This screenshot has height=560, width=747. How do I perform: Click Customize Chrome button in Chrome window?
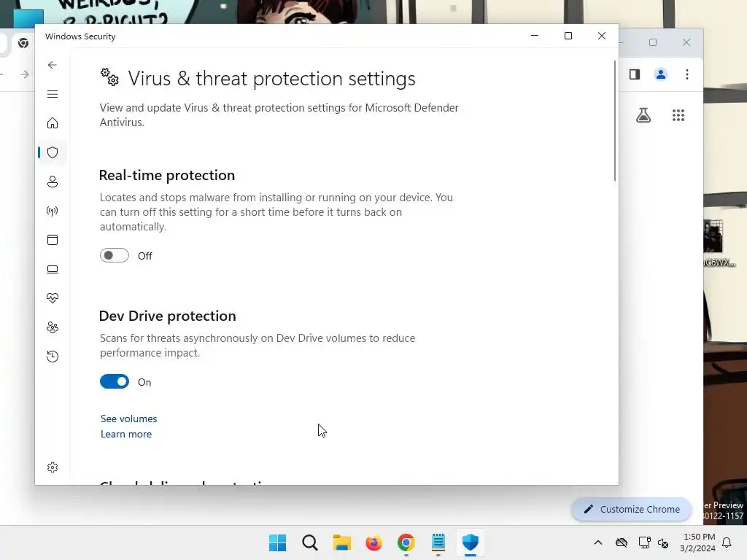pyautogui.click(x=631, y=510)
